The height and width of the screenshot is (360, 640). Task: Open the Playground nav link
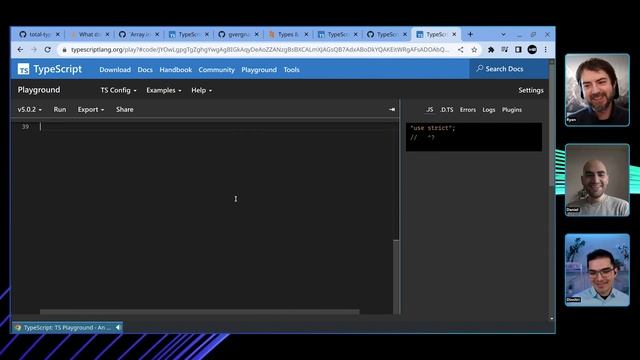click(259, 70)
